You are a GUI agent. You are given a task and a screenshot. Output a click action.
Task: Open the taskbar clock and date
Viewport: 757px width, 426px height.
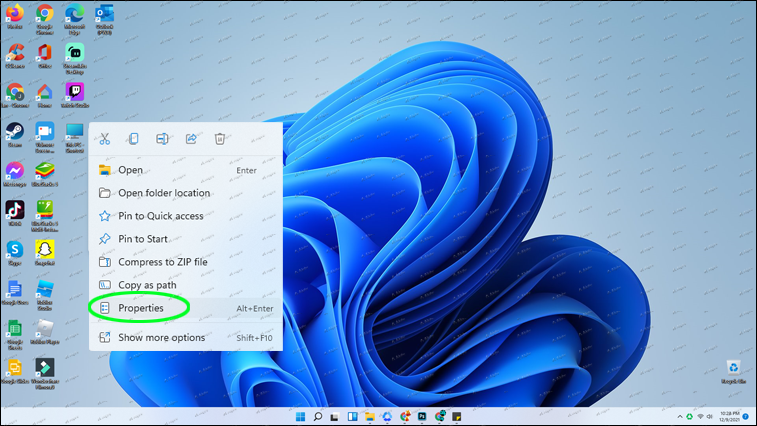coord(729,416)
